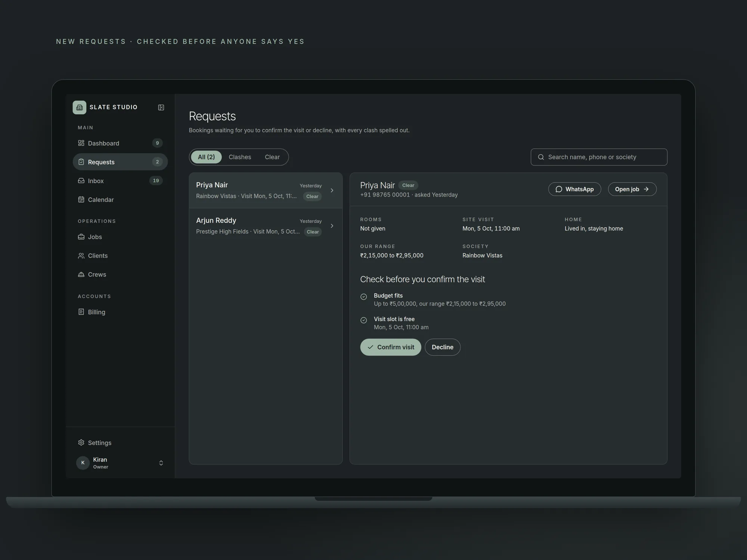Click the Budget fits check-circle icon
The image size is (747, 560).
click(x=363, y=297)
